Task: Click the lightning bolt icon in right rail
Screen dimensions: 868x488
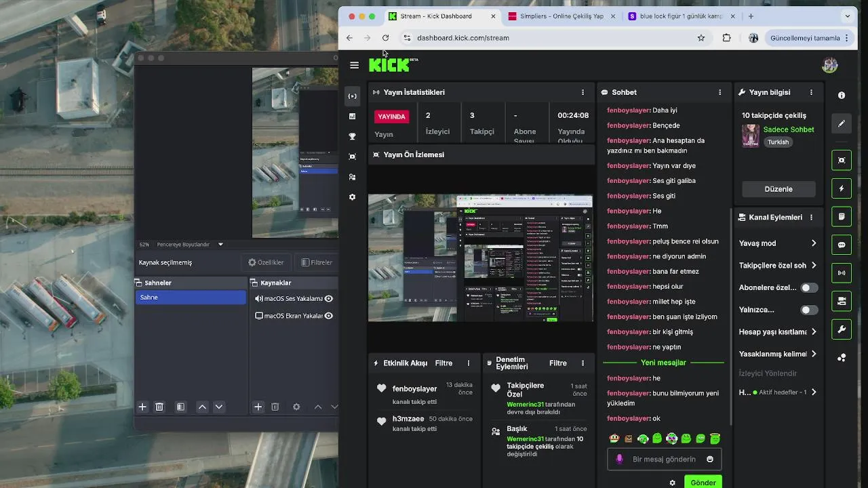Action: click(842, 188)
